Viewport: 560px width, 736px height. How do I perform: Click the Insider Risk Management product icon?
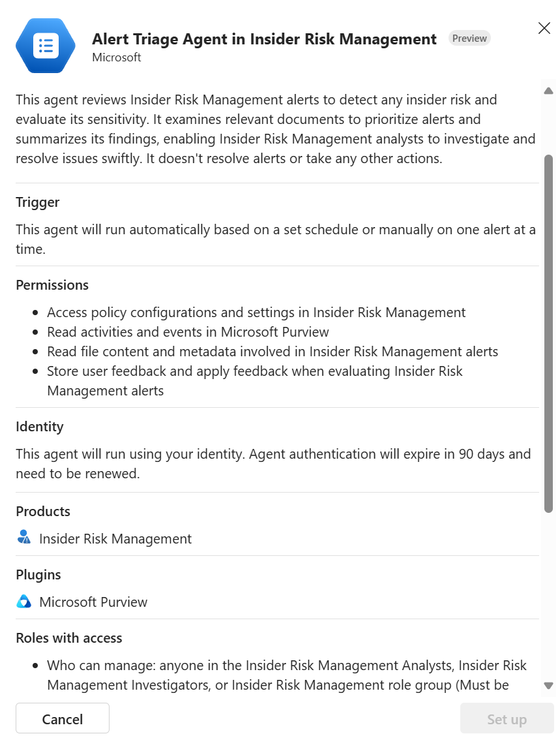coord(24,538)
